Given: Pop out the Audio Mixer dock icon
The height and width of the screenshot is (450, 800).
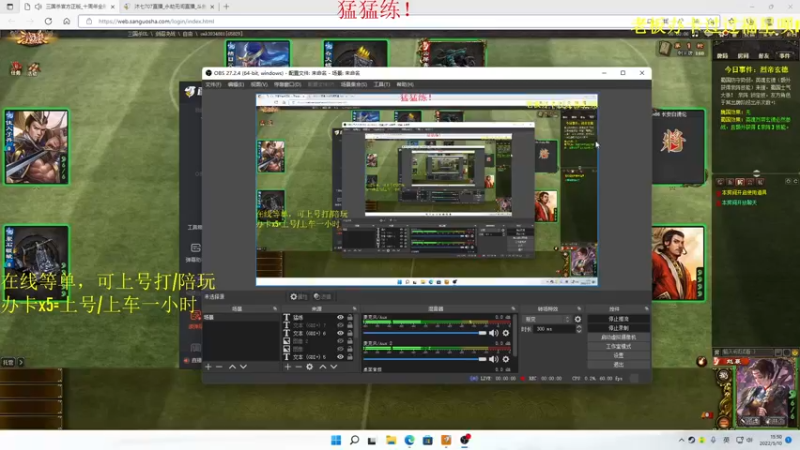Looking at the screenshot, I should click(x=513, y=309).
